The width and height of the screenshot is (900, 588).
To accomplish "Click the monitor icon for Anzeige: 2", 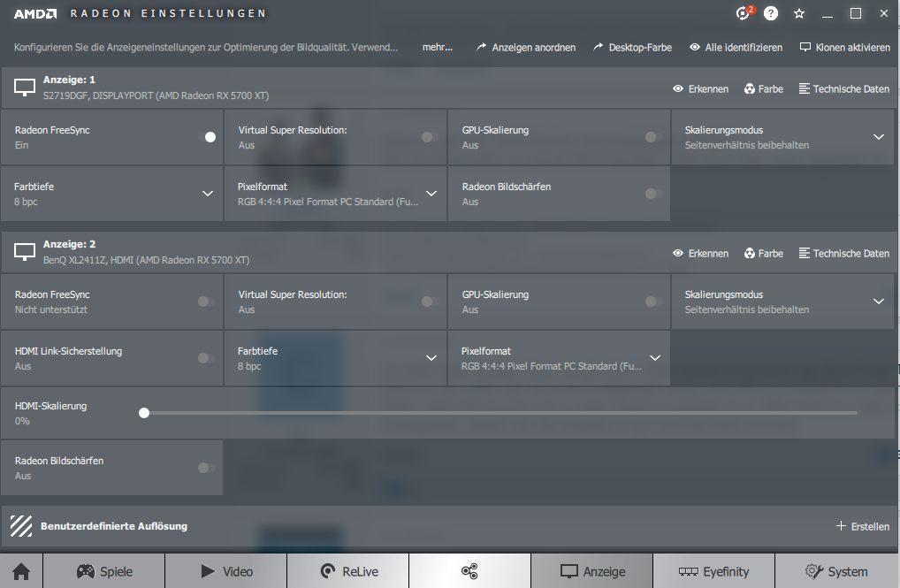I will [25, 252].
